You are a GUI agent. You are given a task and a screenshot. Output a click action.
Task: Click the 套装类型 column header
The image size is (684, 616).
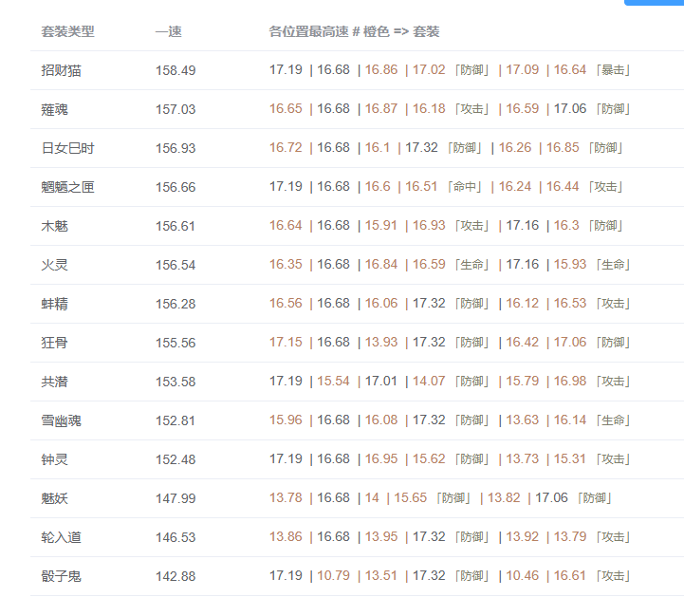pyautogui.click(x=67, y=31)
